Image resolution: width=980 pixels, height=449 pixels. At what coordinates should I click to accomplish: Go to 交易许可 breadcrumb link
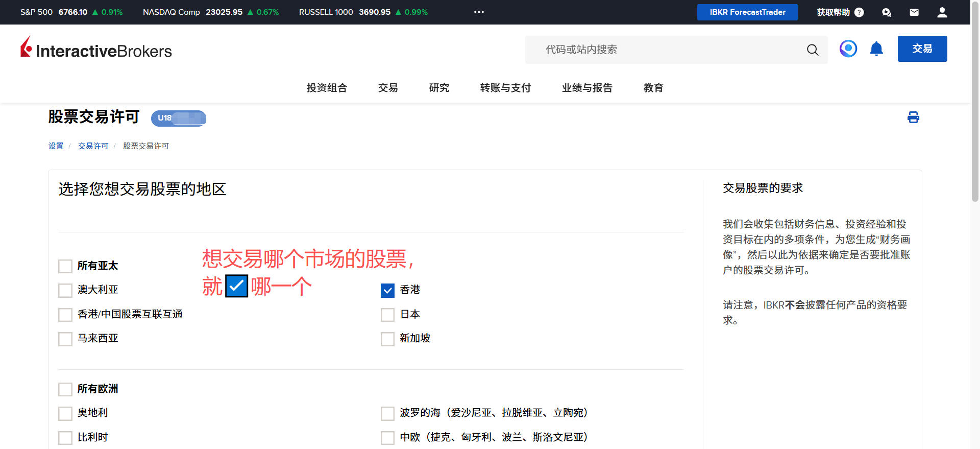click(93, 146)
